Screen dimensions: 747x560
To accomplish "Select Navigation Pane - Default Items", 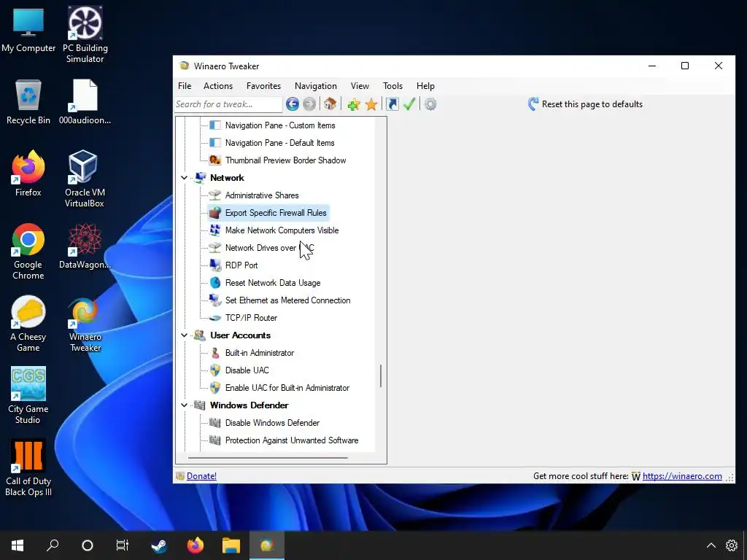I will [x=279, y=143].
